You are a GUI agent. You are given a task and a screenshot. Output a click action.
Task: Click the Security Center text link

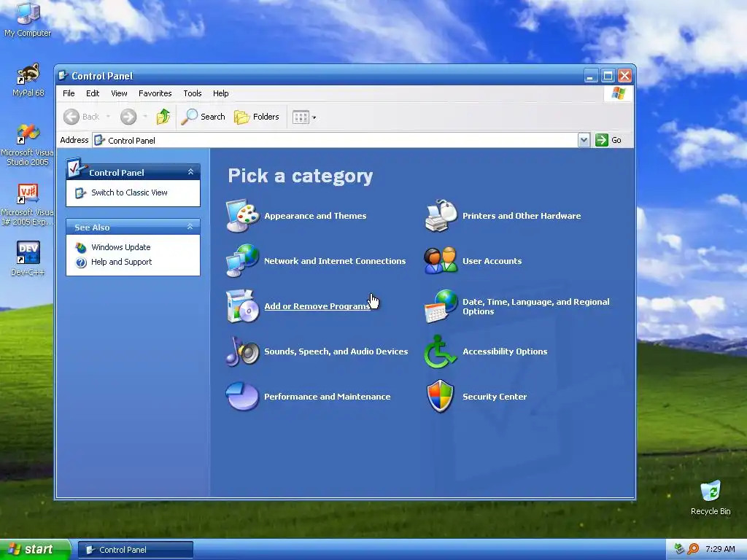[x=495, y=397]
